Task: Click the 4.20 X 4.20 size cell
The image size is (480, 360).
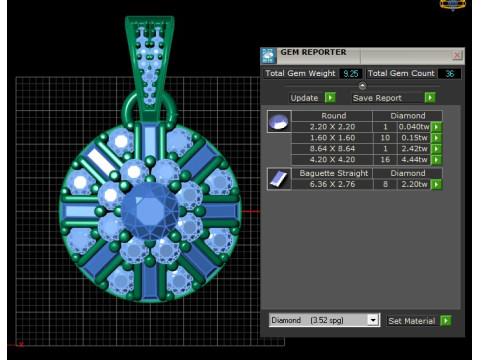Action: (x=332, y=160)
